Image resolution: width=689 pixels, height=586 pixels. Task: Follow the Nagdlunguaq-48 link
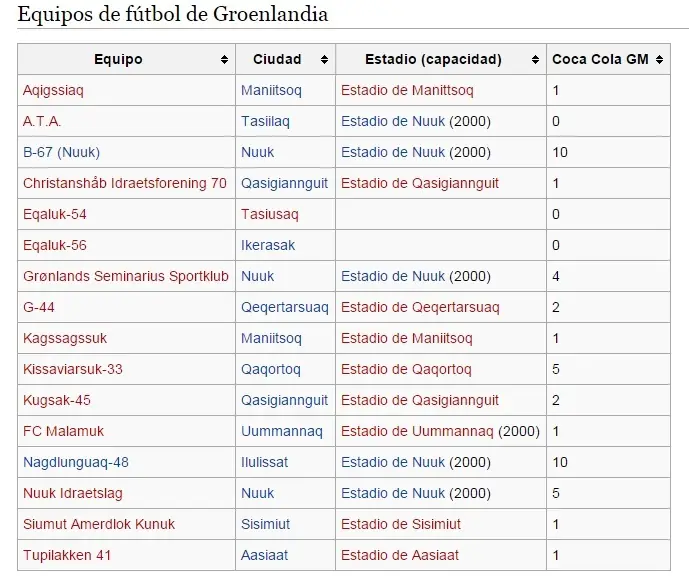click(x=76, y=462)
